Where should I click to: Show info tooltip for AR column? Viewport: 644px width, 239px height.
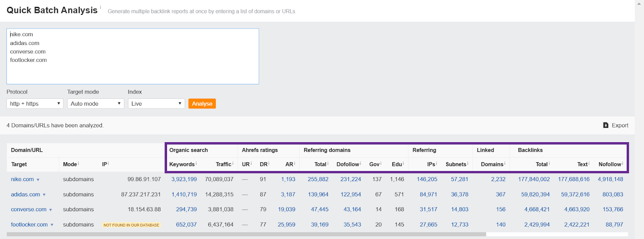295,163
